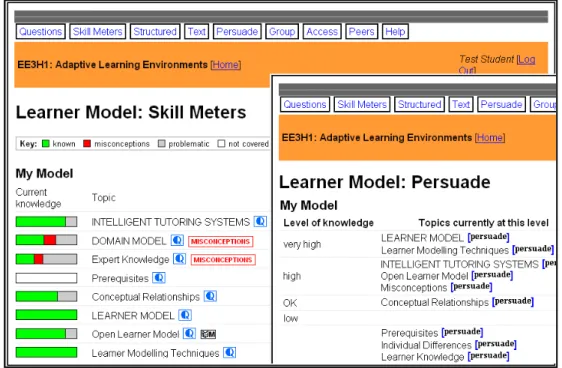
Task: Click the dark badge icon after Open Learner Model
Action: click(208, 334)
